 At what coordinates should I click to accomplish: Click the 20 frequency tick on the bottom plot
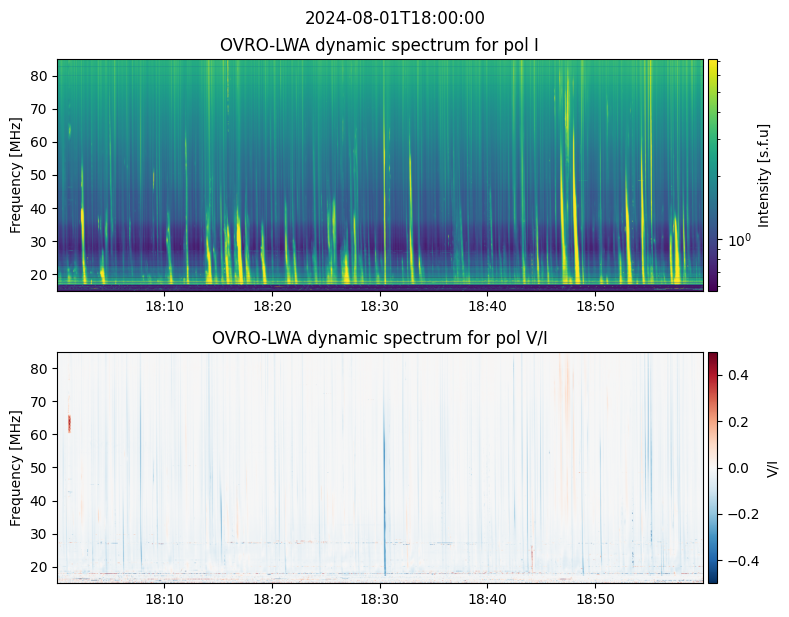pyautogui.click(x=41, y=567)
